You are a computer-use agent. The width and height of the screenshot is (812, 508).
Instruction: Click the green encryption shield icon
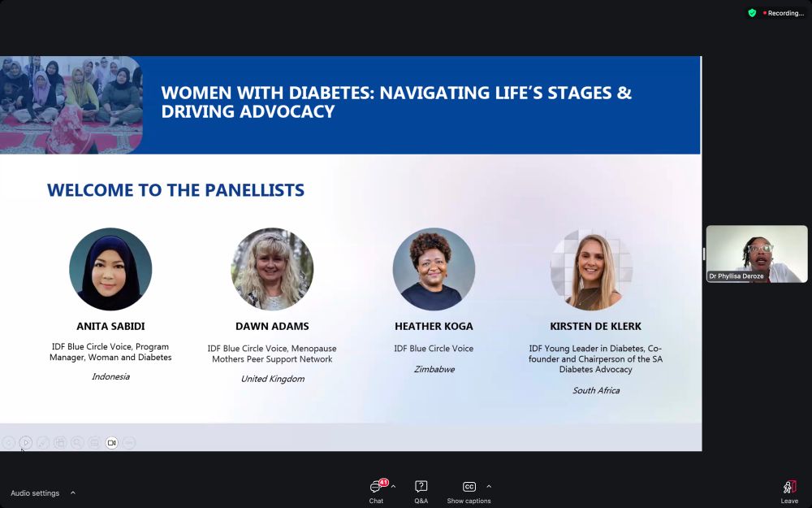point(752,13)
